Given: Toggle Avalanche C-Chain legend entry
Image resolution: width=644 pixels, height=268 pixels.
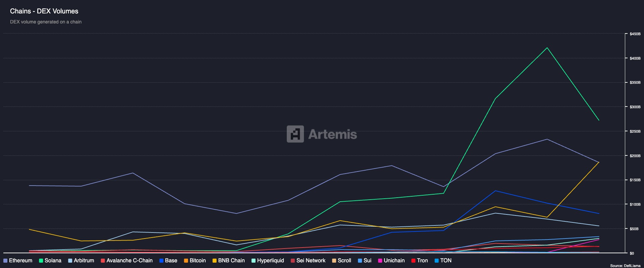Looking at the screenshot, I should [x=126, y=261].
